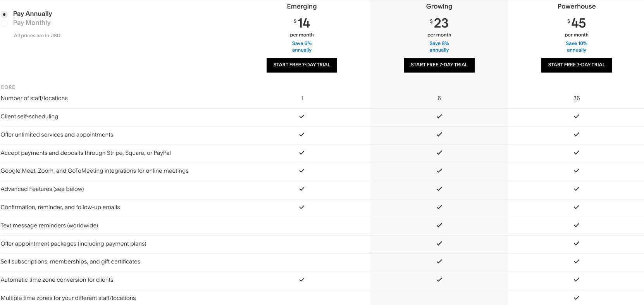Click Emerging checkmark for Confirmation emails row
The image size is (644, 305).
302,207
